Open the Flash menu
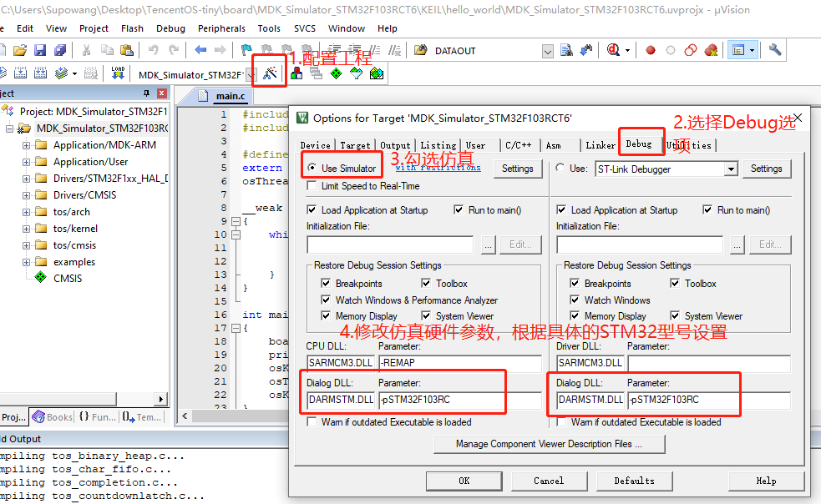This screenshot has width=821, height=504. (x=132, y=28)
